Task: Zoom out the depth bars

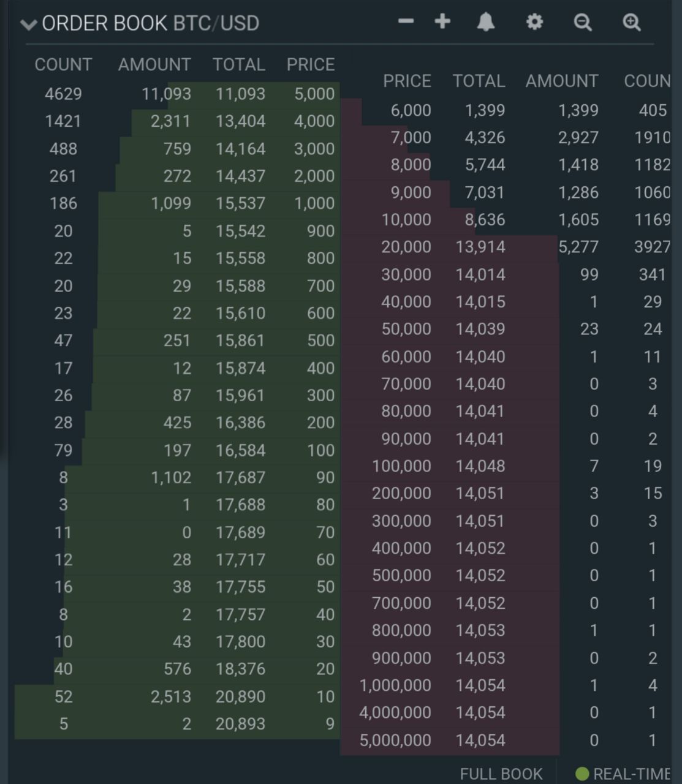Action: click(583, 23)
